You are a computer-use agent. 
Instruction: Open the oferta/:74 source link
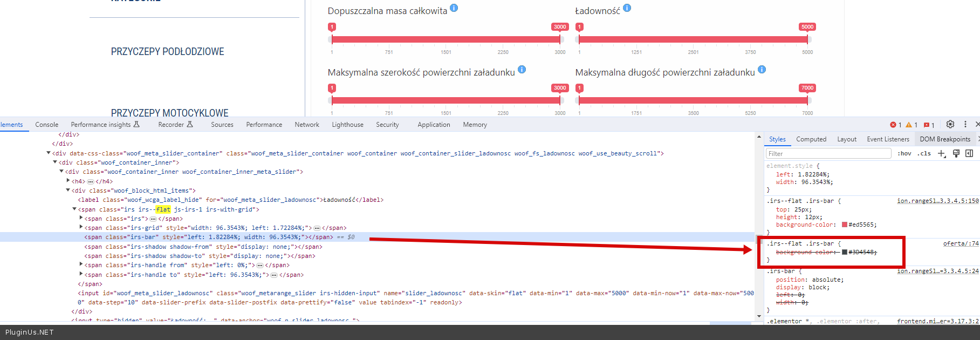pyautogui.click(x=961, y=244)
